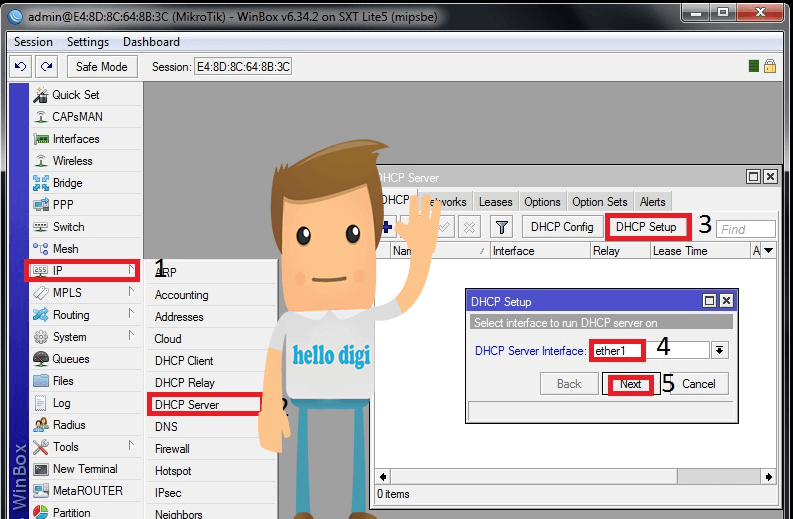Open New Terminal

(85, 469)
